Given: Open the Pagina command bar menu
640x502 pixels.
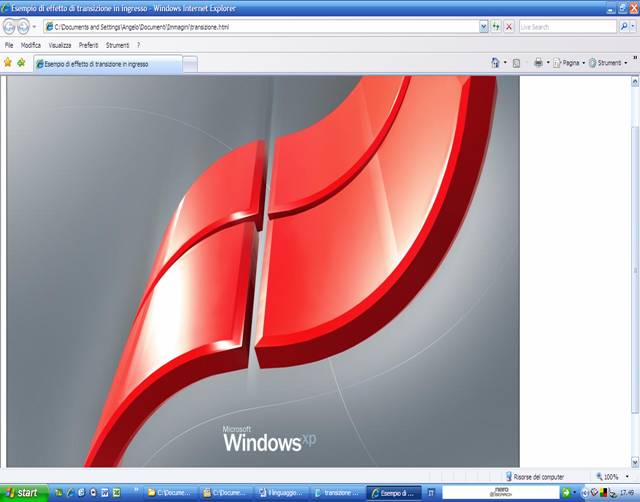Looking at the screenshot, I should pyautogui.click(x=569, y=63).
